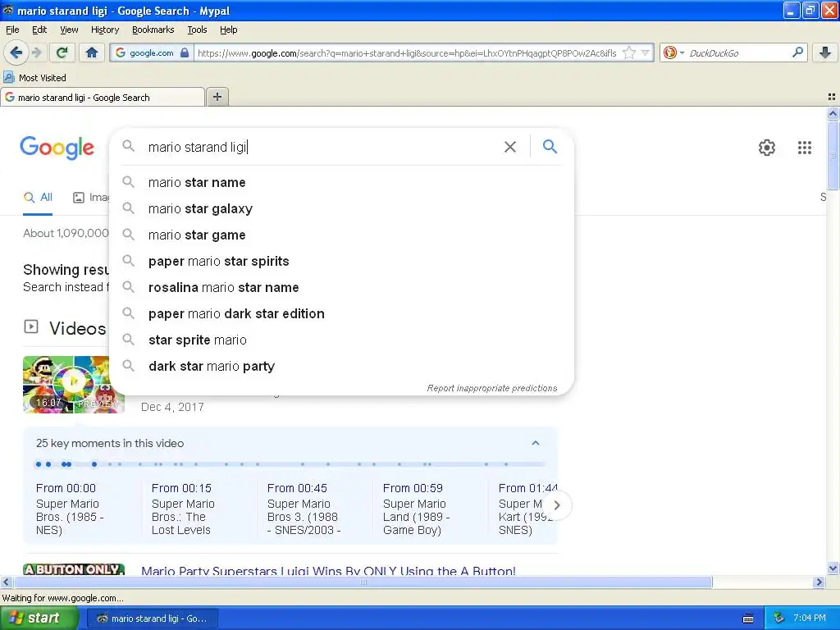Open the DuckDuckGo search engine selector
The width and height of the screenshot is (840, 630).
pos(673,52)
